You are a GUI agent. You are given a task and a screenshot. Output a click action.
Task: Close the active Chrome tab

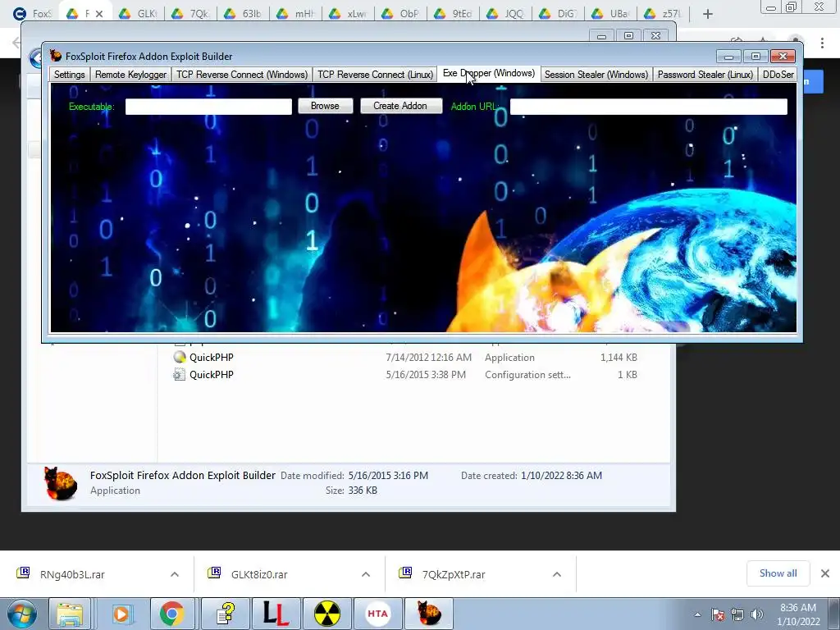pyautogui.click(x=99, y=14)
